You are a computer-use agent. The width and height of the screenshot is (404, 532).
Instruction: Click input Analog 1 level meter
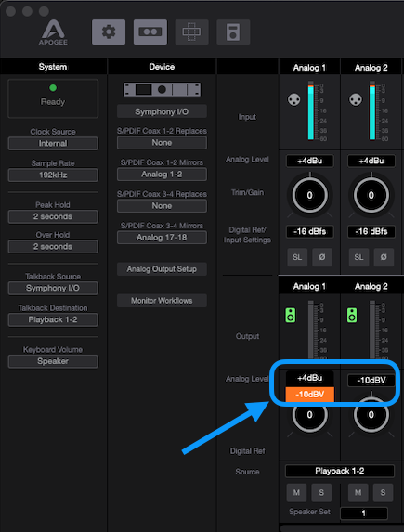pos(311,110)
